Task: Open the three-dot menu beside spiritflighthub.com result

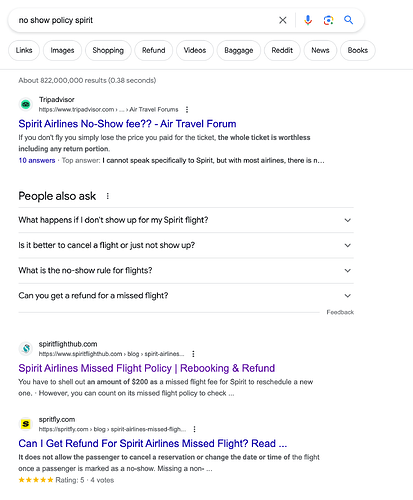Action: (193, 354)
